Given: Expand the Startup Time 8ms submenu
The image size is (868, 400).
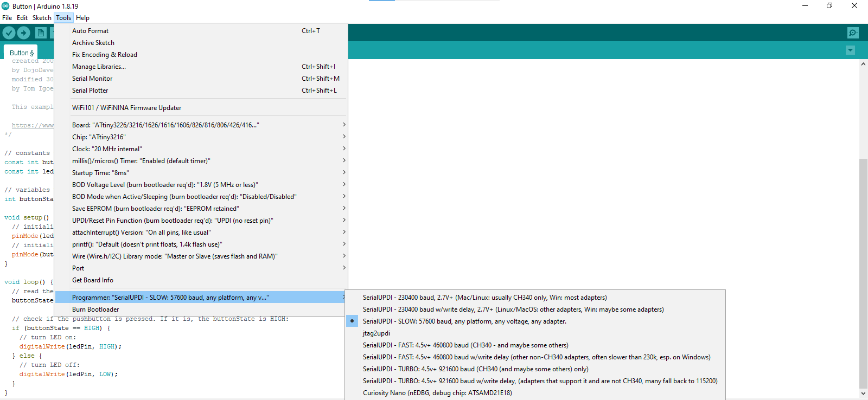Looking at the screenshot, I should click(x=201, y=173).
